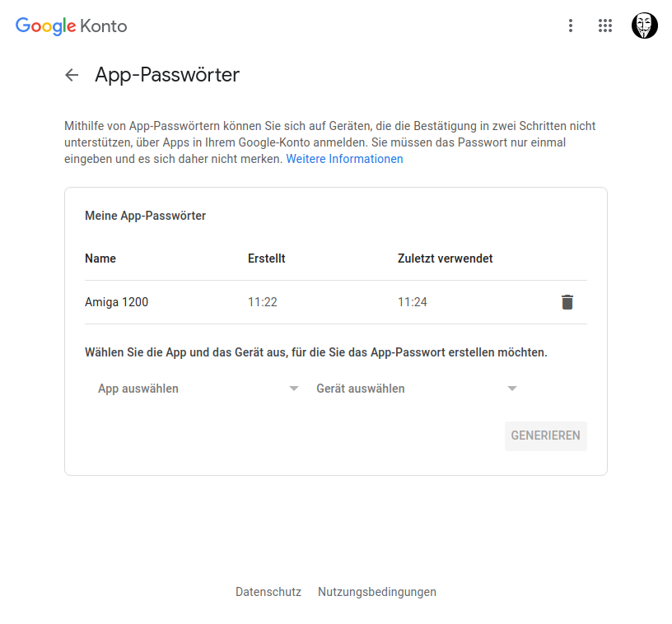
Task: Open the Google apps grid
Action: (605, 26)
